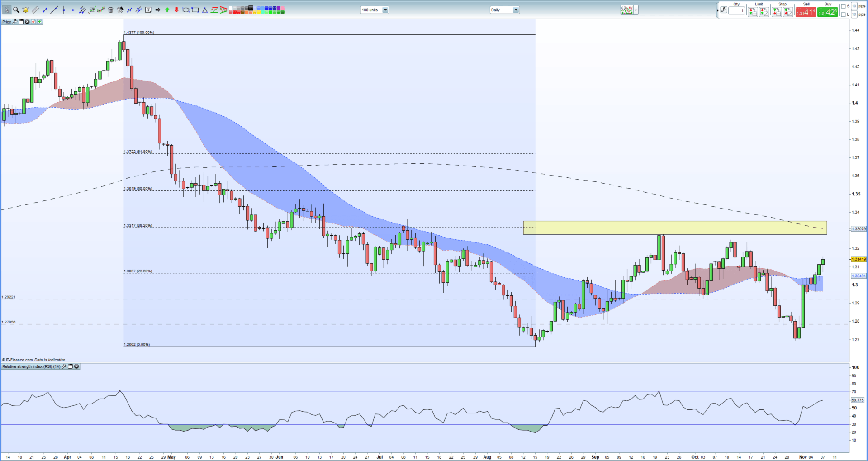Viewport: 868px width, 461px height.
Task: Move Price panel up with green arrow
Action: (39, 22)
